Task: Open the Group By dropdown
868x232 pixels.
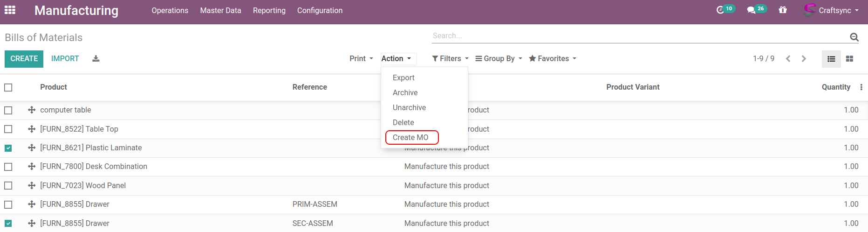Action: pyautogui.click(x=499, y=59)
